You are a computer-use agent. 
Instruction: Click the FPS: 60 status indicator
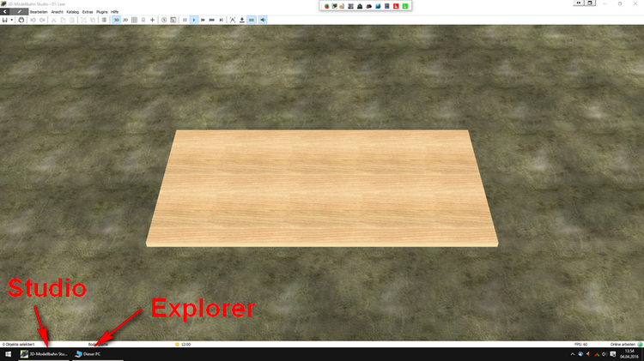(580, 345)
